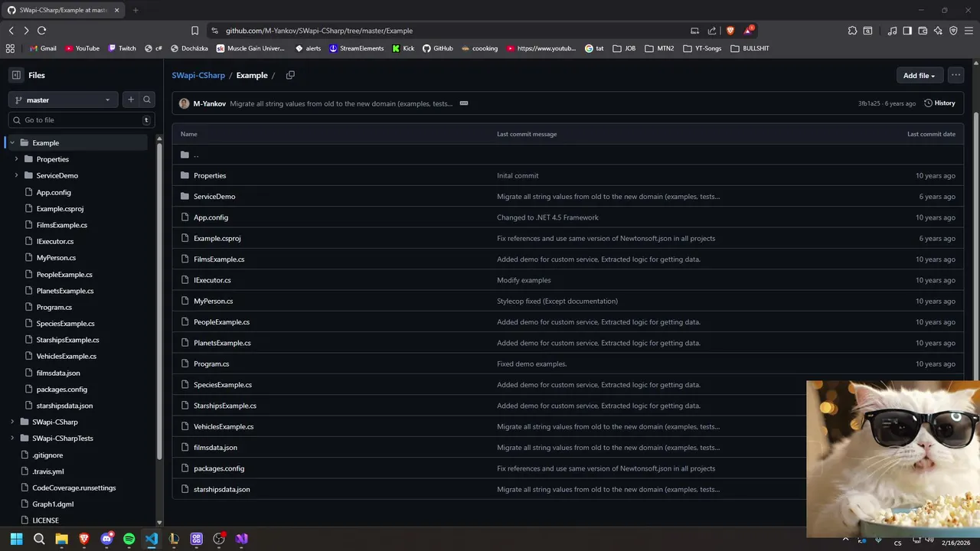This screenshot has height=551, width=980.
Task: Select MyPerson.cs in the sidebar tree
Action: 56,258
